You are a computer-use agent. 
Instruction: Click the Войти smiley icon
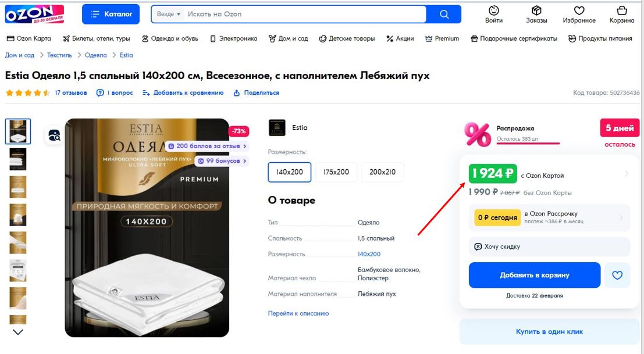tap(494, 10)
